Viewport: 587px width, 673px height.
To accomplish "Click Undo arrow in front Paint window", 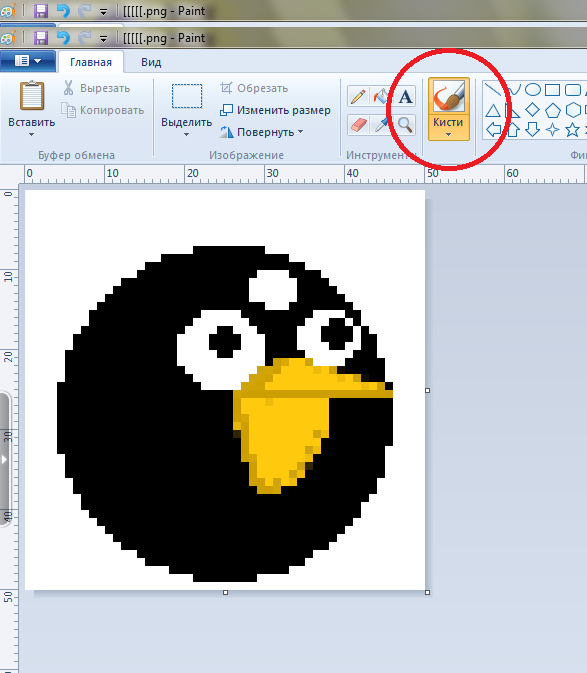I will (63, 38).
